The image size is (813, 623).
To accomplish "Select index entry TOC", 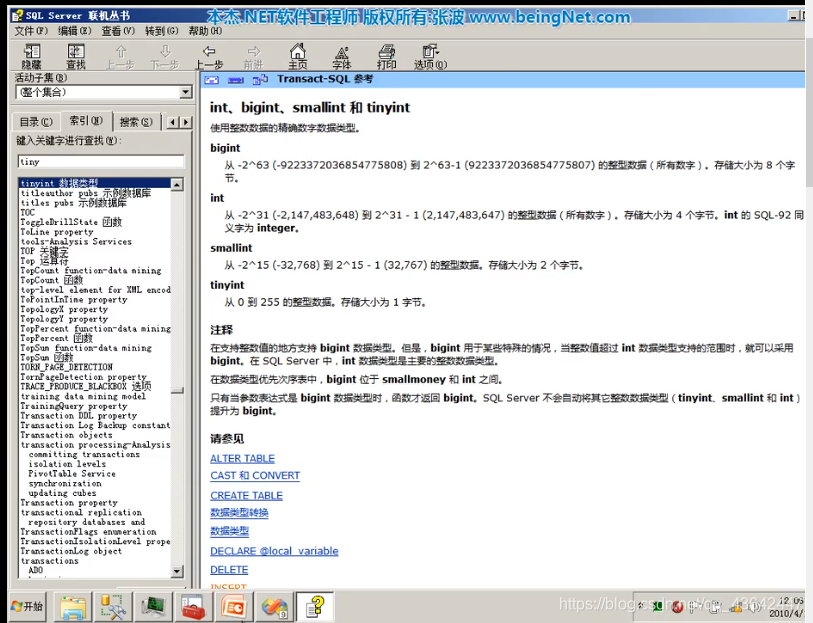I will [27, 213].
